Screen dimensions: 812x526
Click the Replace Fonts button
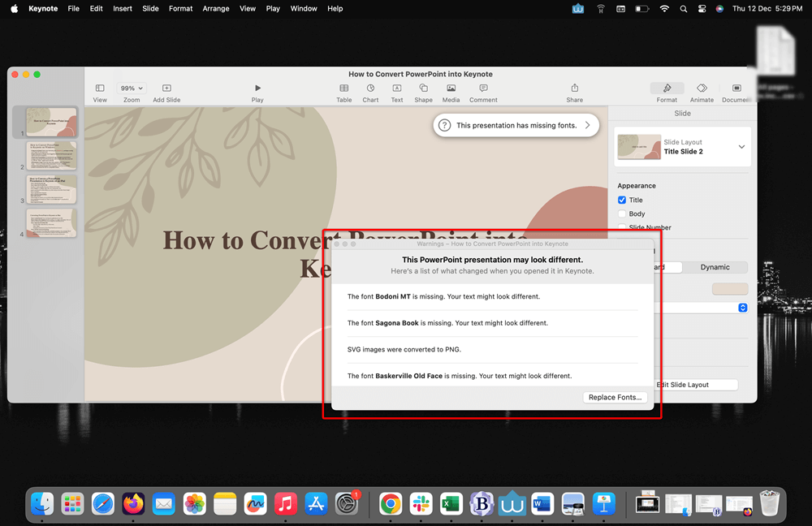[x=615, y=397]
